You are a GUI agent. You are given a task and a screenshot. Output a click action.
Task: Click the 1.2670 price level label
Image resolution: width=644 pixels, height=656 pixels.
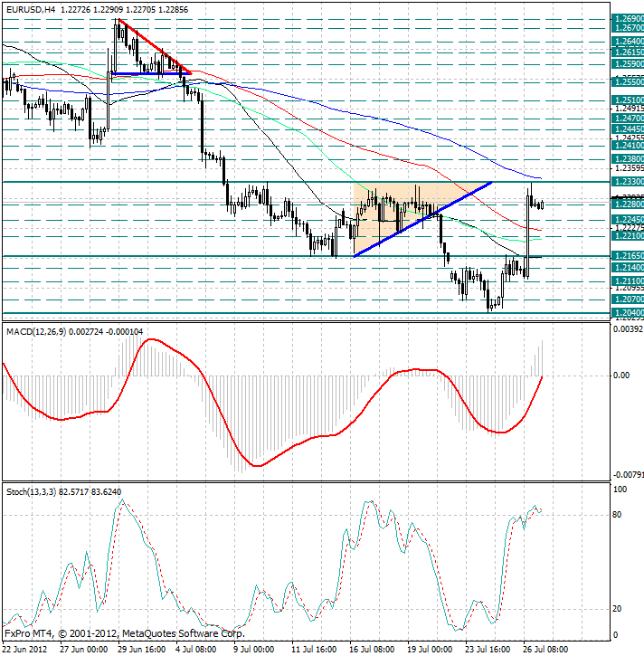tap(628, 28)
